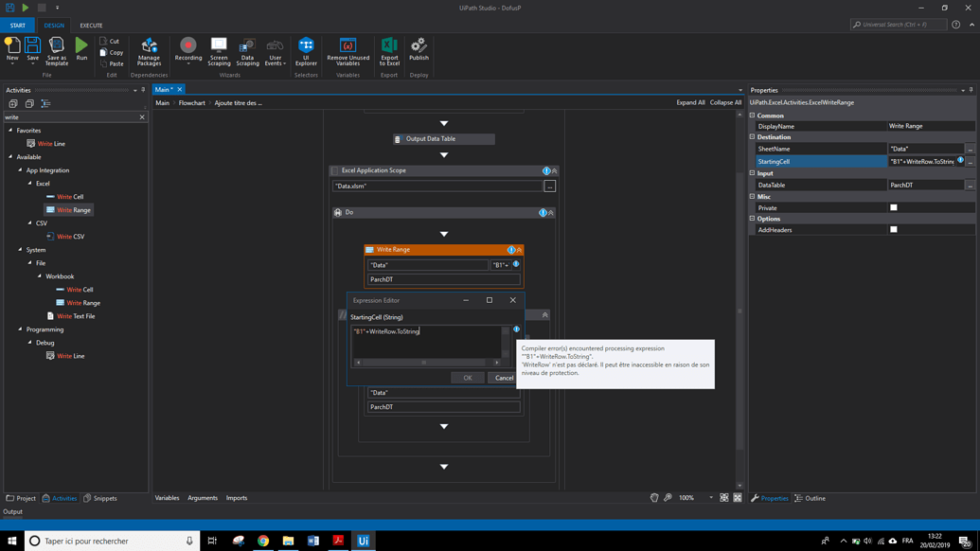980x551 pixels.
Task: Click the Expand All link
Action: click(693, 102)
